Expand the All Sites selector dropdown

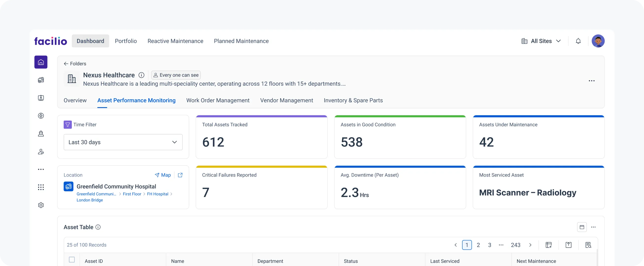541,41
